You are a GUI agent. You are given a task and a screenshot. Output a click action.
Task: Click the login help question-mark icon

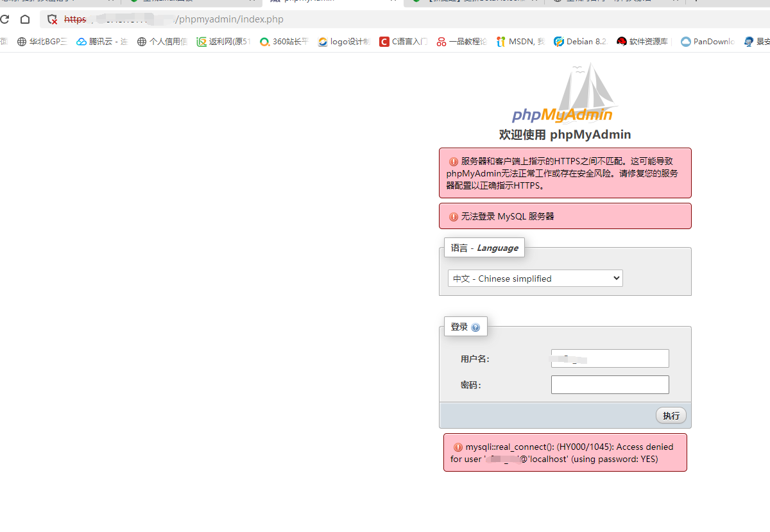[x=475, y=327]
